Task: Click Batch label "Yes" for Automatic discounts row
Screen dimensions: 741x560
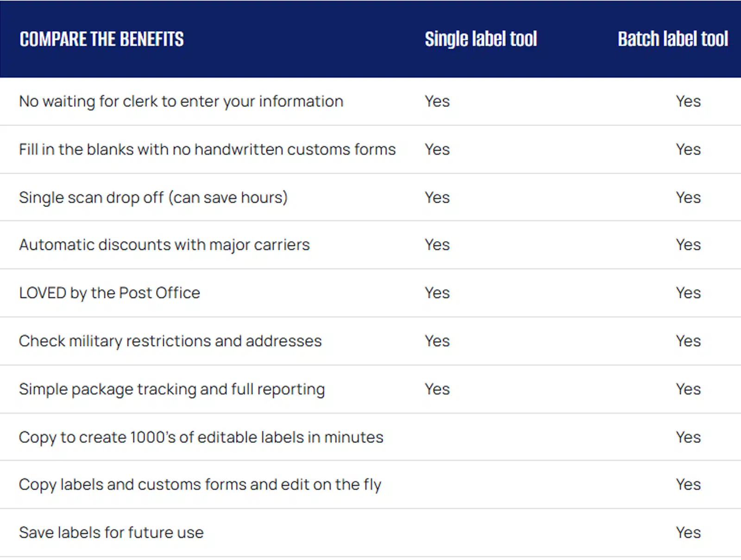Action: click(688, 245)
